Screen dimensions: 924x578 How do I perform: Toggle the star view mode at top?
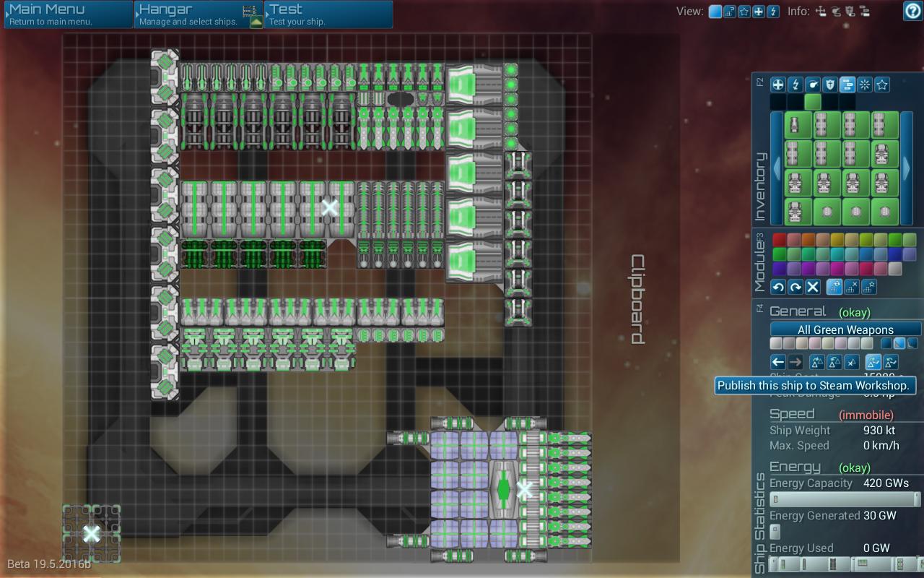coord(744,12)
